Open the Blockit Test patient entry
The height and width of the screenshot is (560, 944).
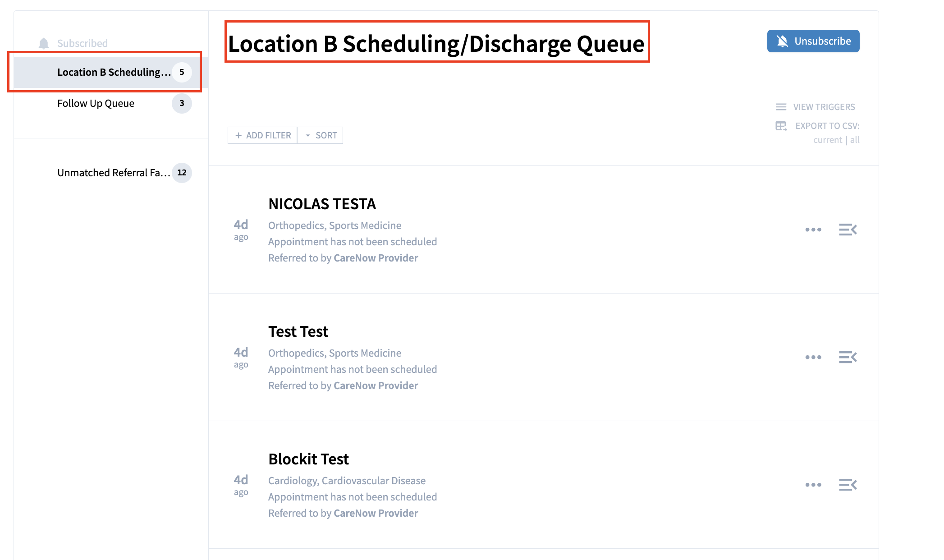click(x=308, y=459)
